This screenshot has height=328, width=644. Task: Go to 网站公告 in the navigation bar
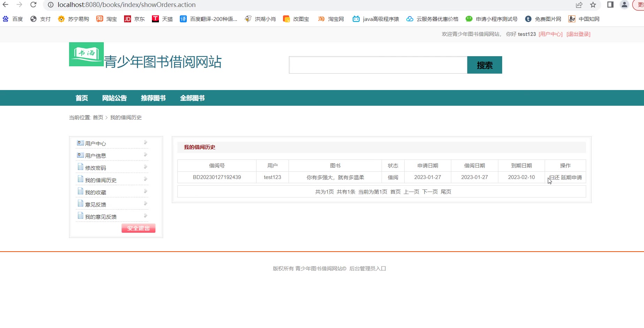click(x=114, y=98)
